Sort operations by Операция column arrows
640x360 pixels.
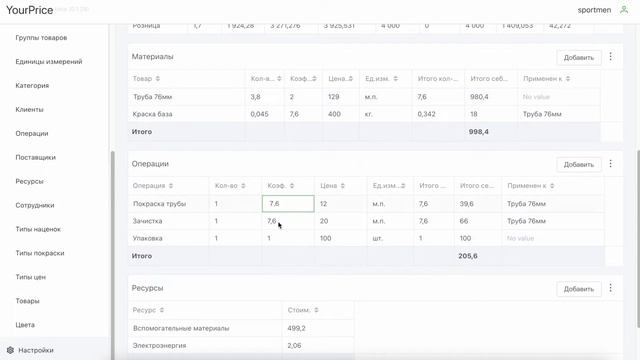(171, 186)
